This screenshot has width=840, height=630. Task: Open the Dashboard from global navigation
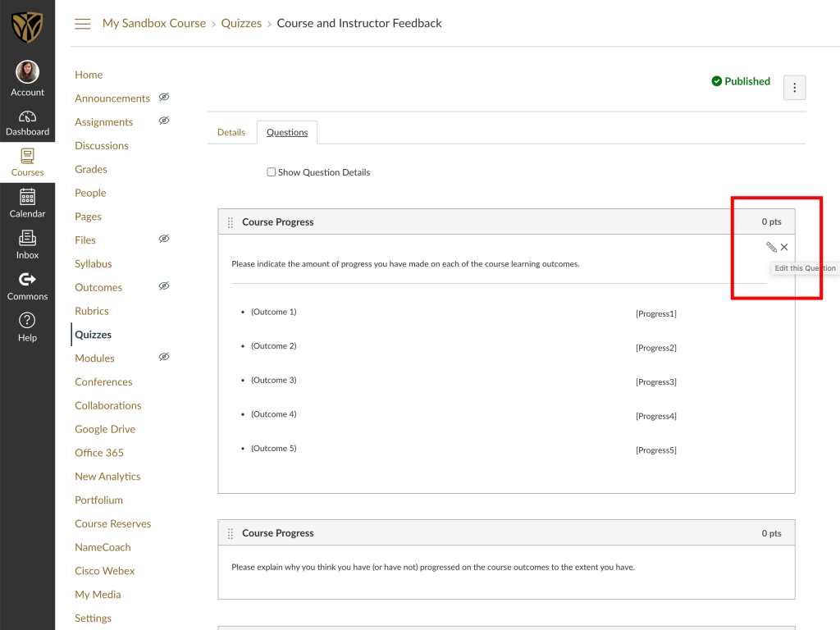(27, 122)
